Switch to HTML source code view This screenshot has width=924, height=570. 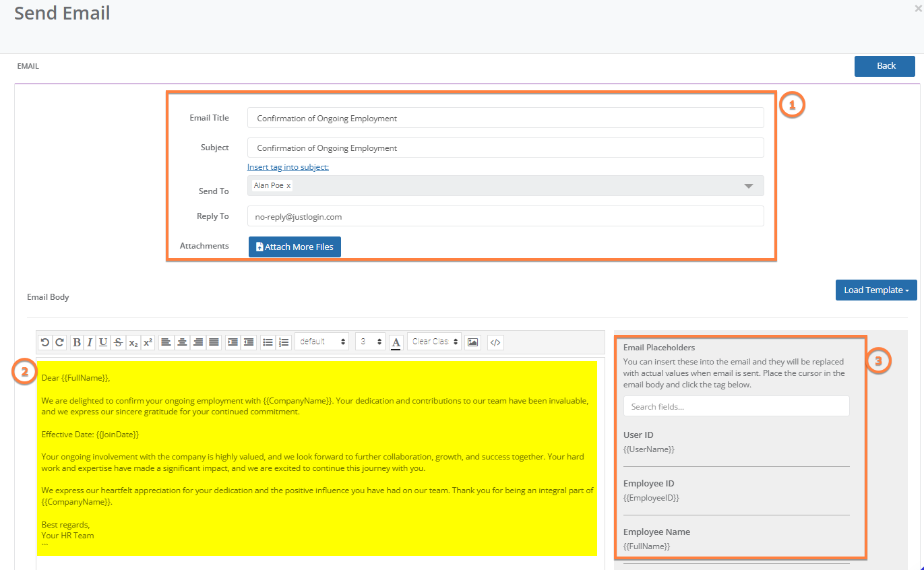tap(495, 342)
